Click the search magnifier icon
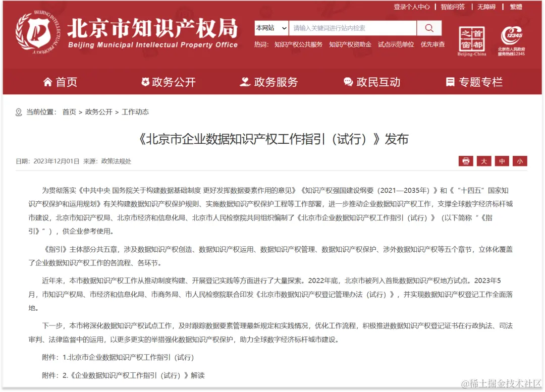The height and width of the screenshot is (392, 545). click(x=428, y=28)
